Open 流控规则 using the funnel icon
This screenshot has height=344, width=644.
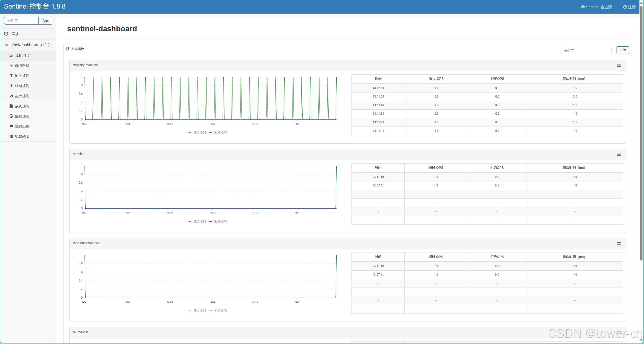11,76
